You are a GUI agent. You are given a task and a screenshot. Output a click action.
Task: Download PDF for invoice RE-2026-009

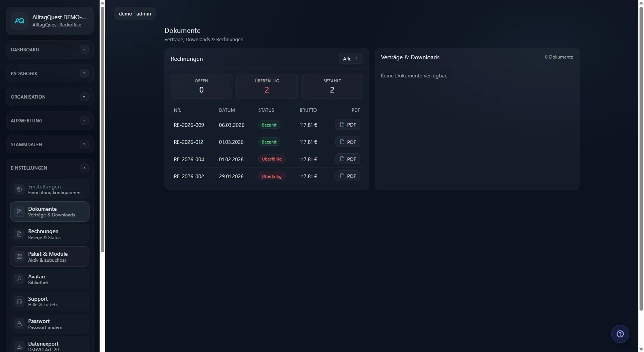click(347, 125)
